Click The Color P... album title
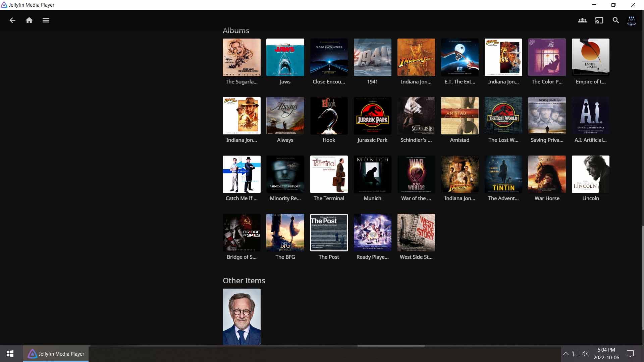 coord(547,82)
